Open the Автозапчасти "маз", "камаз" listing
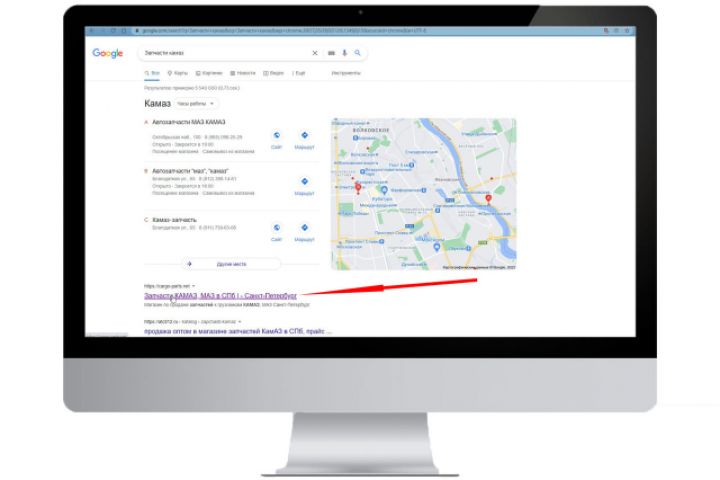The image size is (720, 480). (190, 171)
